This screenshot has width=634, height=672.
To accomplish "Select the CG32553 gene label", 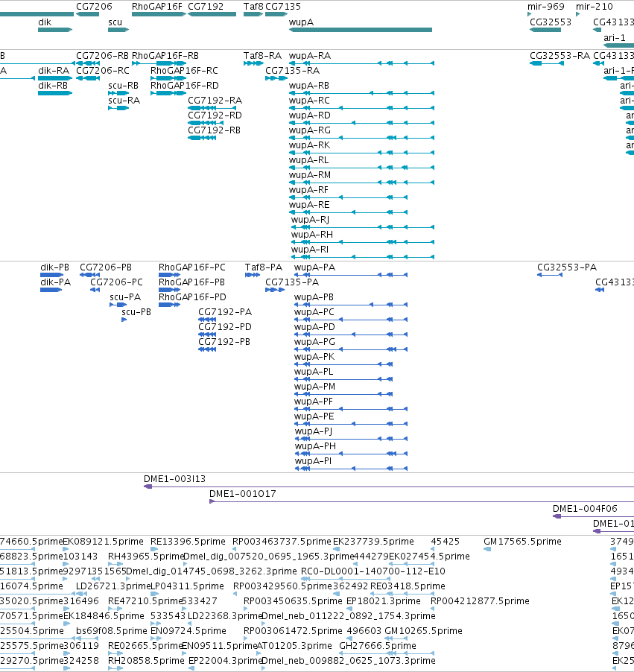I will click(x=551, y=22).
